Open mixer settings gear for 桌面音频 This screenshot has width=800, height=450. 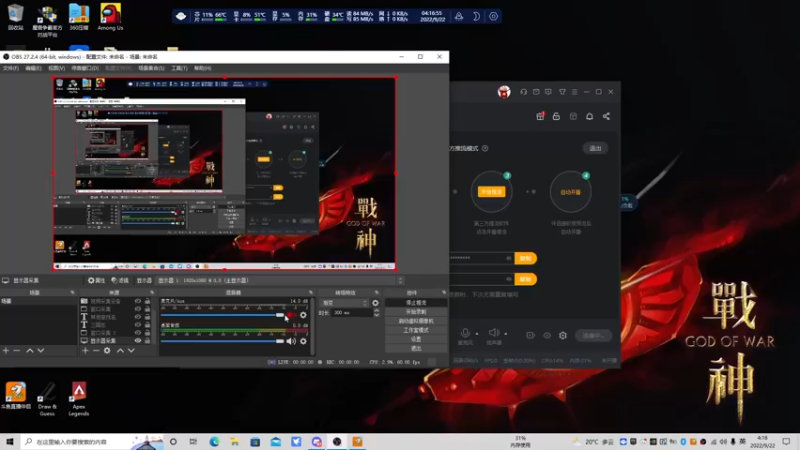pos(304,341)
